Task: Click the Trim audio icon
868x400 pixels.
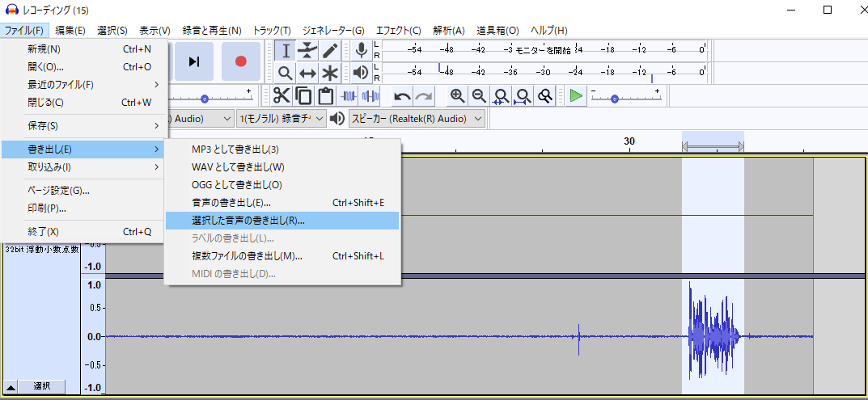Action: click(348, 96)
